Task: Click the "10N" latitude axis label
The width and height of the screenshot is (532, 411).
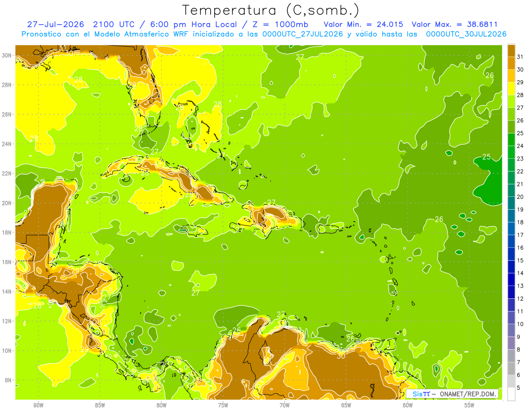Action: pyautogui.click(x=7, y=350)
